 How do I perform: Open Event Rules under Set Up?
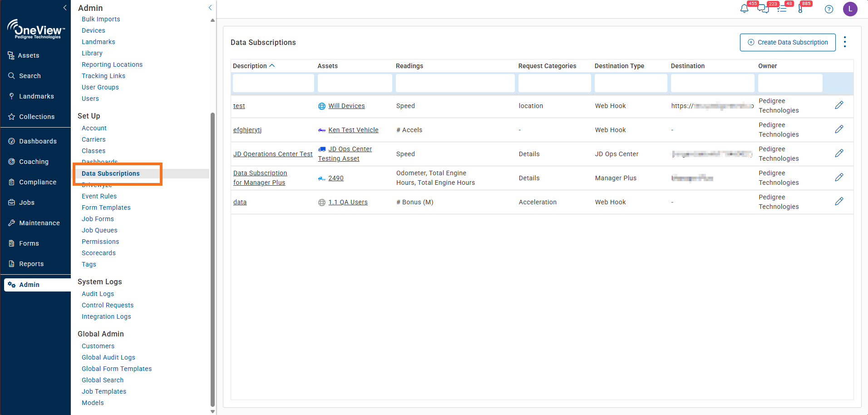(99, 196)
